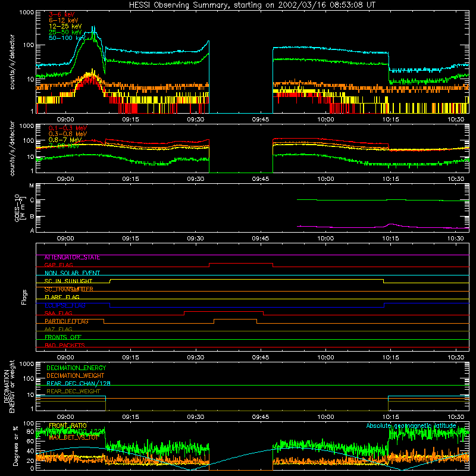This screenshot has width=476, height=476.
Task: Click the SC_TRANSMITTER flag label
Action: click(69, 289)
